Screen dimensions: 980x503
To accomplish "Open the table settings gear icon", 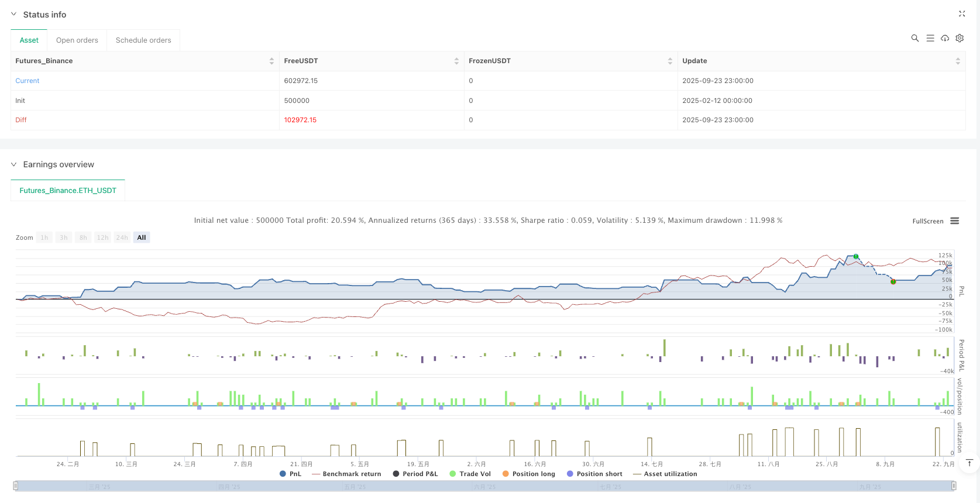I will [x=960, y=38].
